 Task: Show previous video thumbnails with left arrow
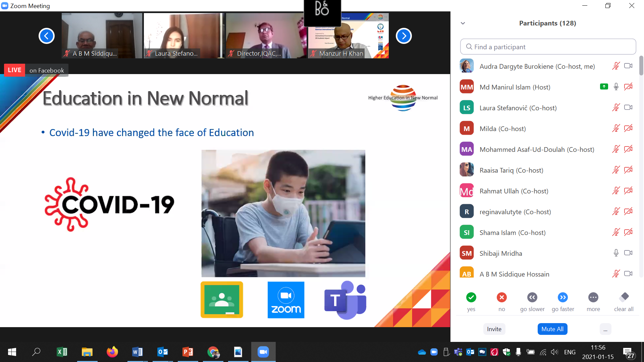pyautogui.click(x=47, y=36)
